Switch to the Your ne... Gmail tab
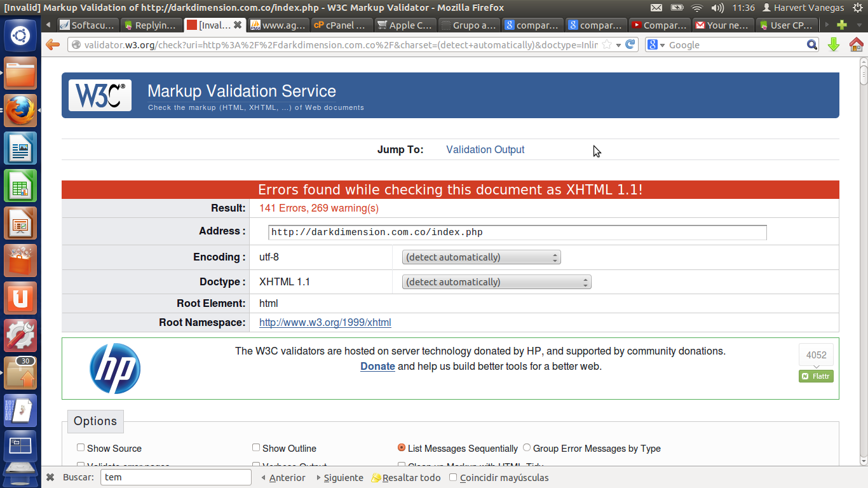Screen dimensions: 868x488 [723, 25]
